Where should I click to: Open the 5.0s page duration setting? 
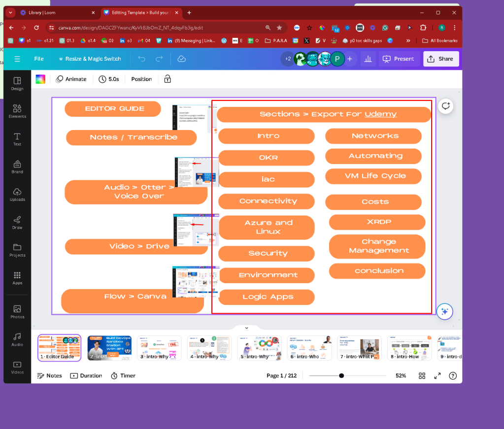click(x=109, y=79)
